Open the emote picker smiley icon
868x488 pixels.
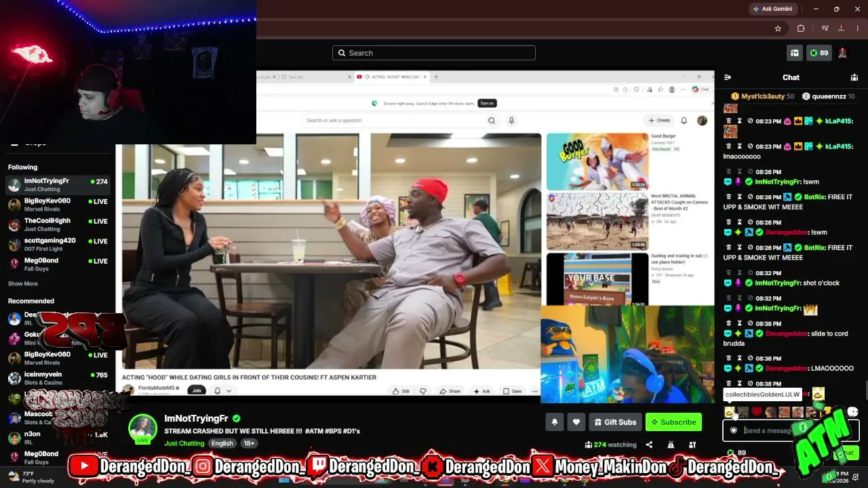[x=853, y=411]
